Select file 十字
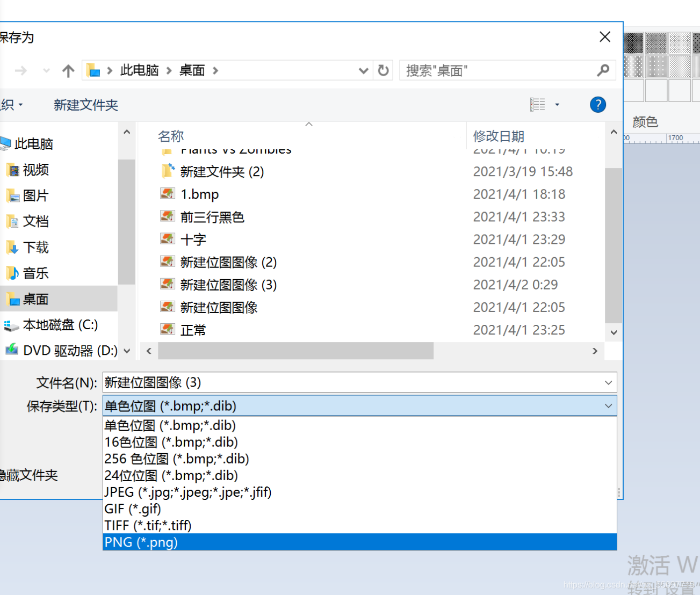The image size is (700, 595). point(193,240)
